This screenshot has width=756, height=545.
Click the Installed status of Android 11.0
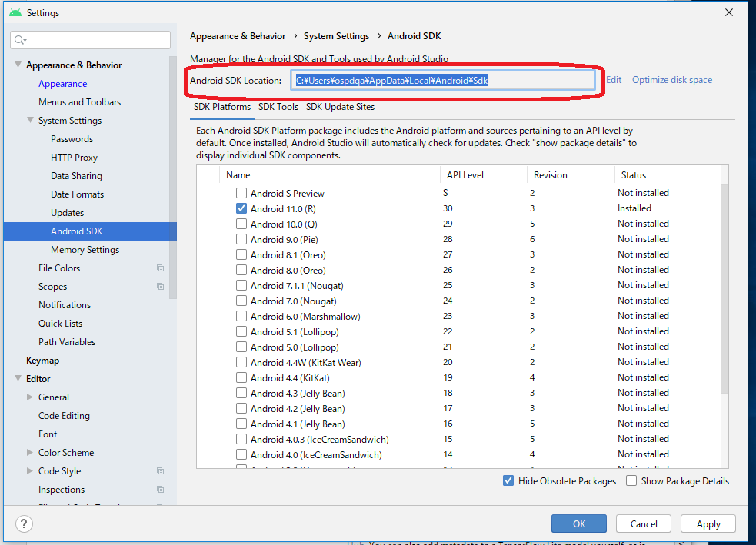[x=634, y=208]
